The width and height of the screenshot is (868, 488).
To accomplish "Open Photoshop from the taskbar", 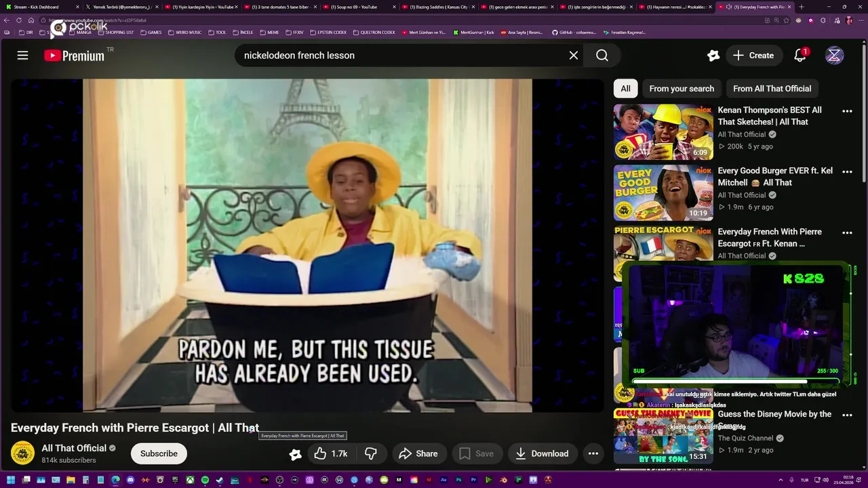I will tap(458, 481).
